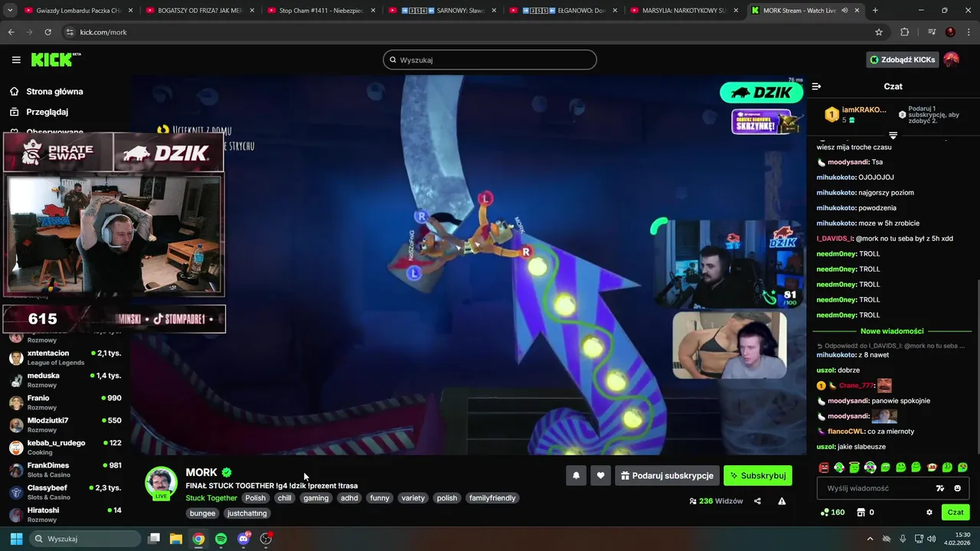Click MORK's live channel avatar
This screenshot has height=551, width=980.
161,483
